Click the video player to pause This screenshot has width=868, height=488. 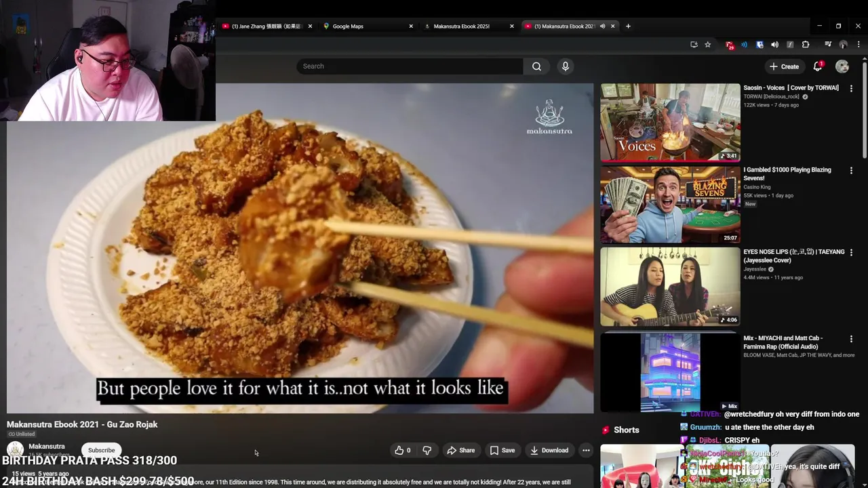tap(300, 248)
